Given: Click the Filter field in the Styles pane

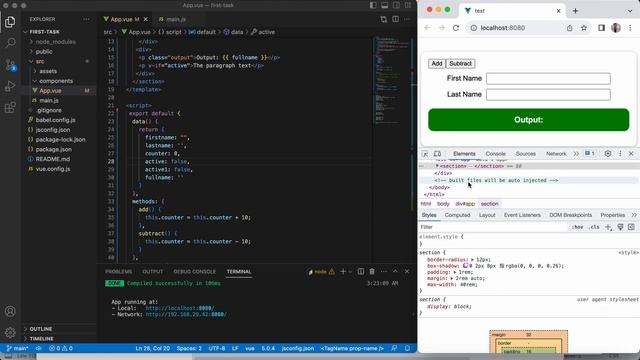Looking at the screenshot, I should tap(493, 227).
